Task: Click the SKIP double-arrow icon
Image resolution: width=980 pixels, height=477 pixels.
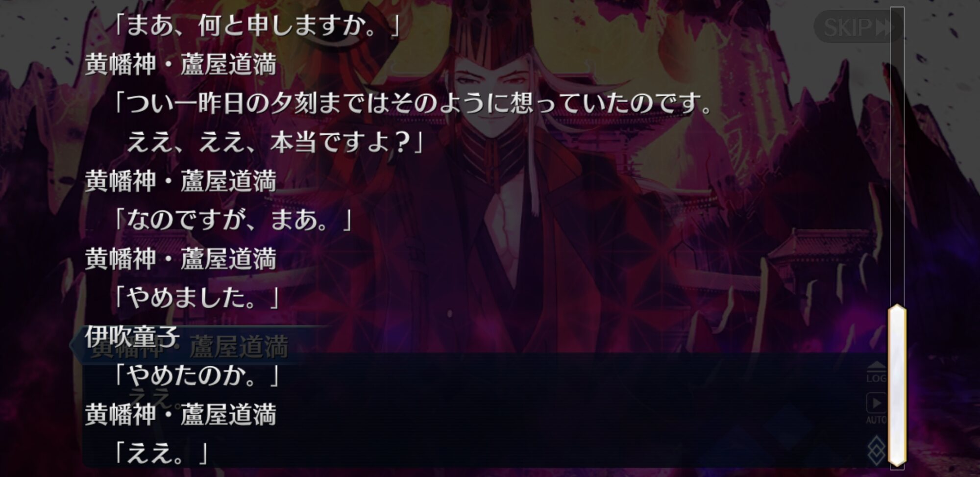Action: coord(885,27)
